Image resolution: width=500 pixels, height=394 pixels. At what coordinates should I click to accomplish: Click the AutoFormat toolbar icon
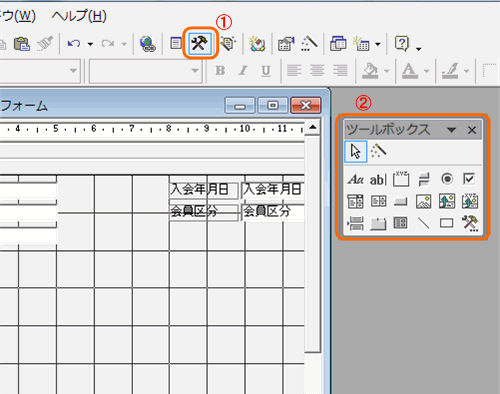pos(228,43)
